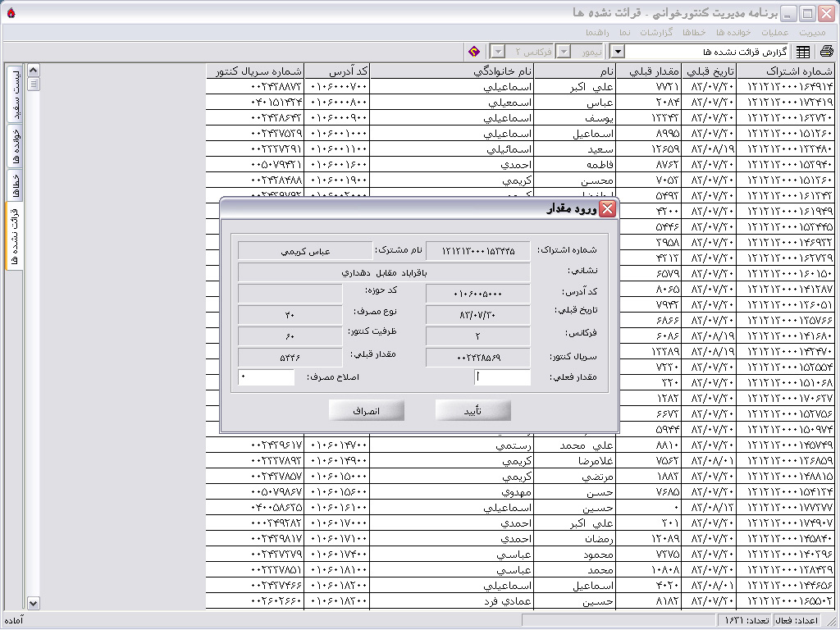Image resolution: width=840 pixels, height=630 pixels.
Task: Click the مقدار فعلی input field
Action: (503, 377)
